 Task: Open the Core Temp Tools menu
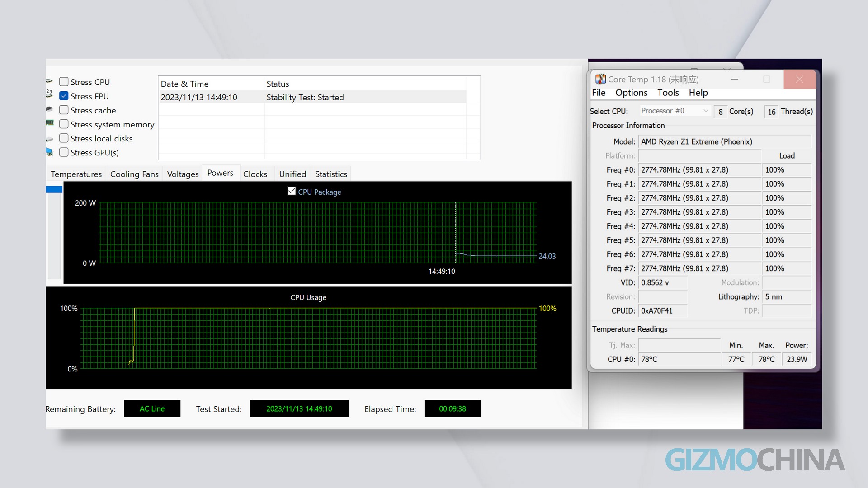click(668, 93)
